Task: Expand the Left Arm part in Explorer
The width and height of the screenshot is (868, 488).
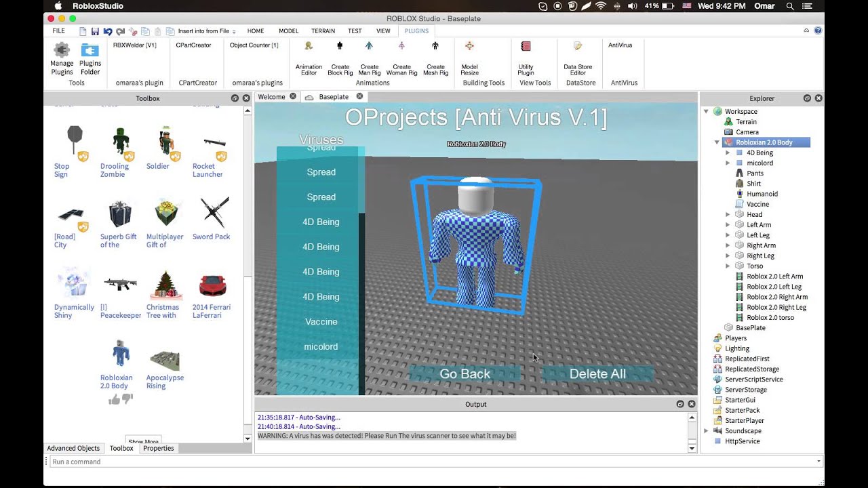Action: pyautogui.click(x=728, y=225)
